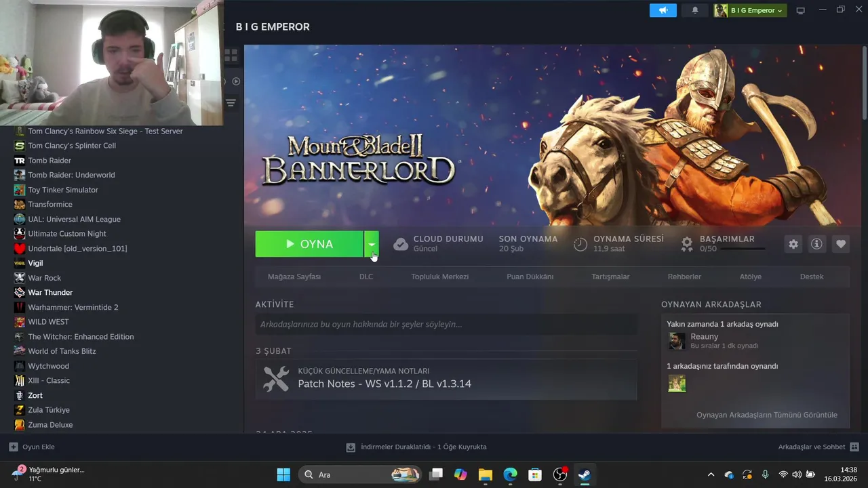Open the OBS taskbar icon
The image size is (868, 488).
click(560, 474)
